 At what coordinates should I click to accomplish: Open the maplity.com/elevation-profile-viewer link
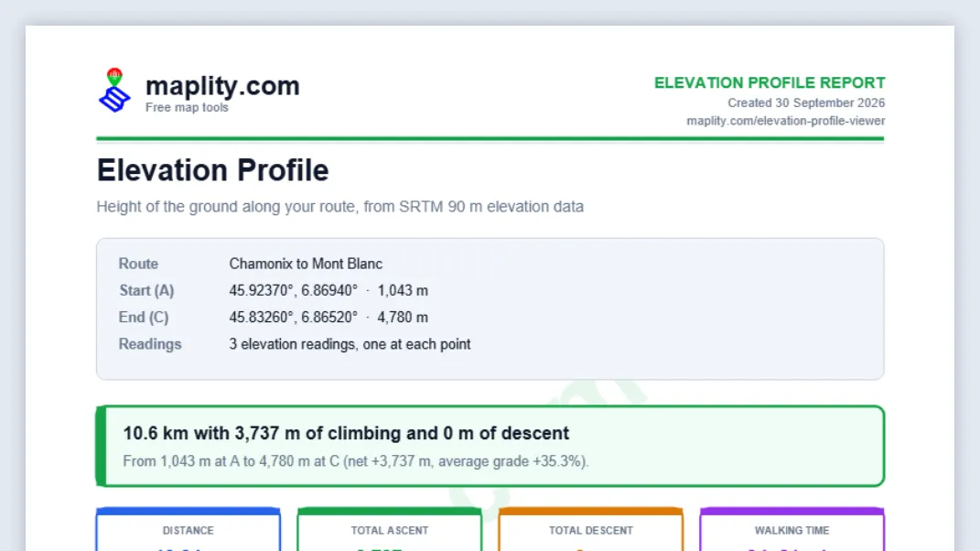pos(786,121)
